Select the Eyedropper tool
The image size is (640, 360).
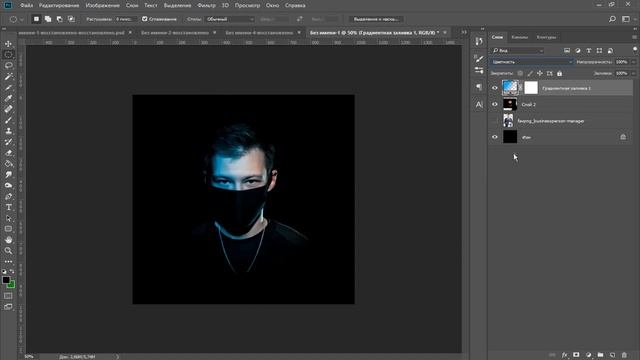click(9, 98)
